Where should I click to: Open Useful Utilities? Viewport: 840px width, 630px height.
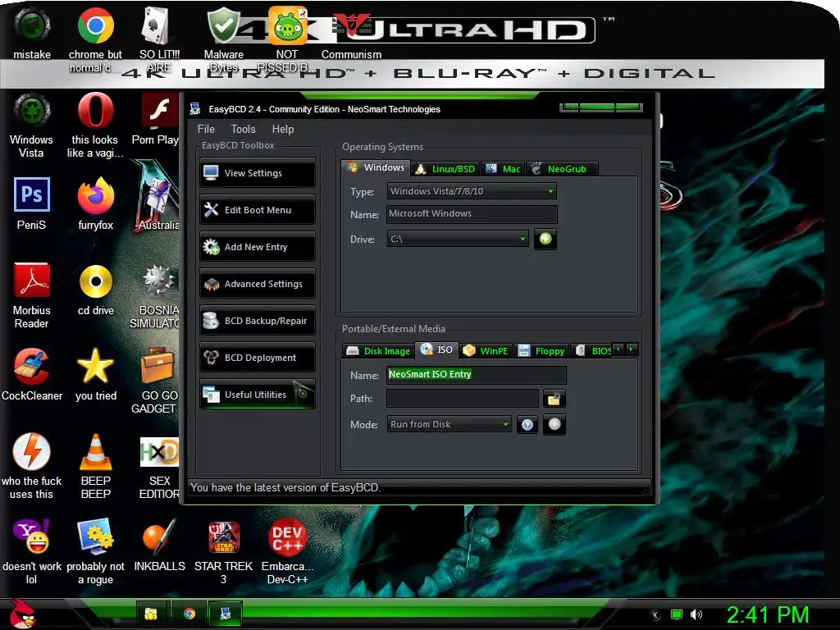point(257,395)
